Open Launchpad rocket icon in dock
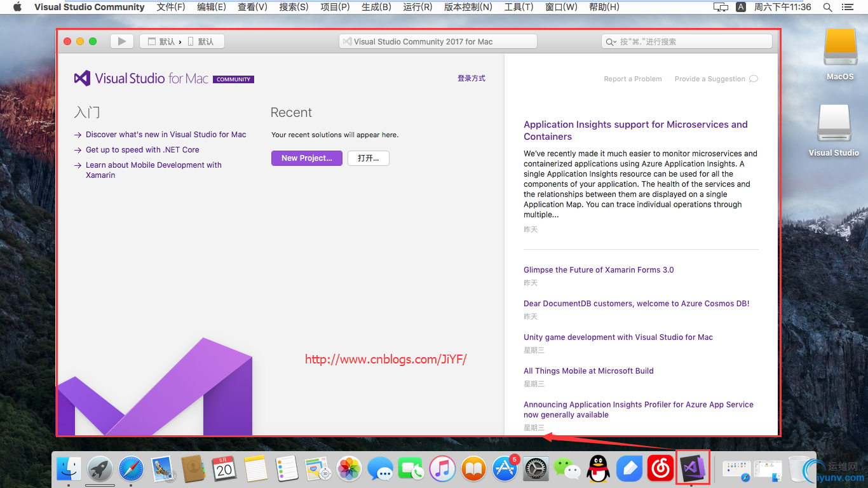Viewport: 868px width, 488px height. [x=100, y=469]
